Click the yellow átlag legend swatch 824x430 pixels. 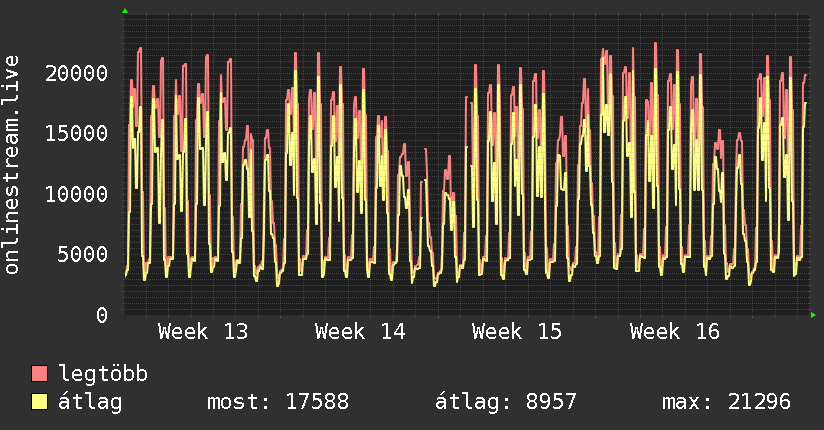pyautogui.click(x=39, y=402)
